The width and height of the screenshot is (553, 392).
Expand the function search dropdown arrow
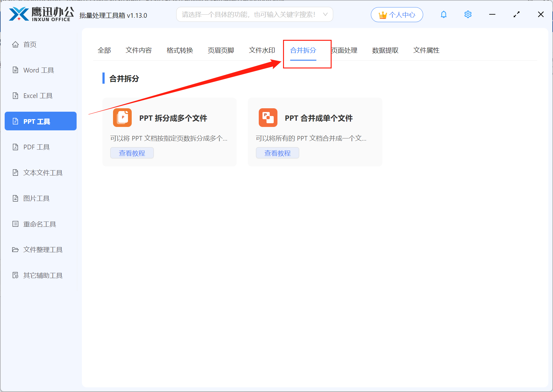[x=325, y=15]
